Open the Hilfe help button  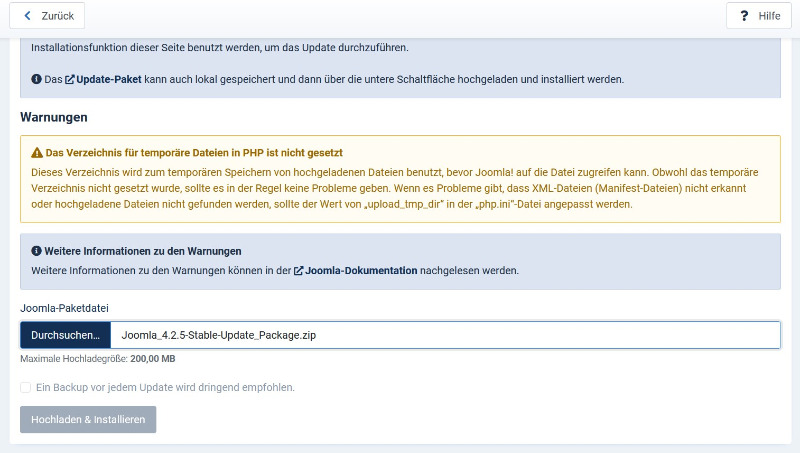point(759,16)
